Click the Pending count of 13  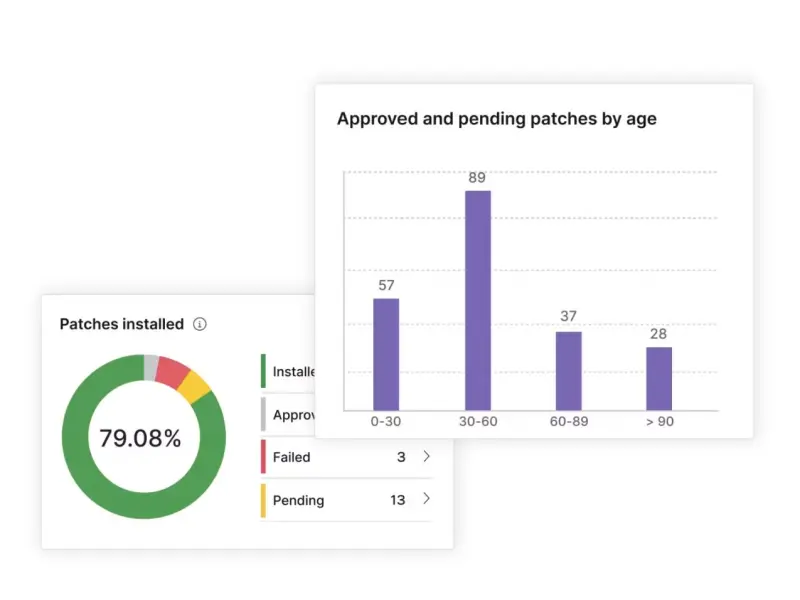pyautogui.click(x=397, y=500)
